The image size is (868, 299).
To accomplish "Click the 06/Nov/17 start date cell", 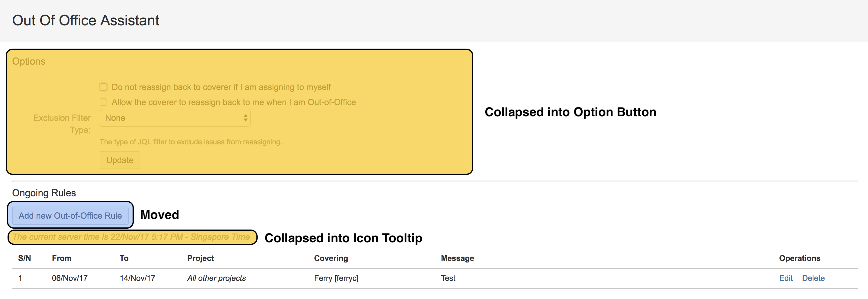I will click(70, 278).
